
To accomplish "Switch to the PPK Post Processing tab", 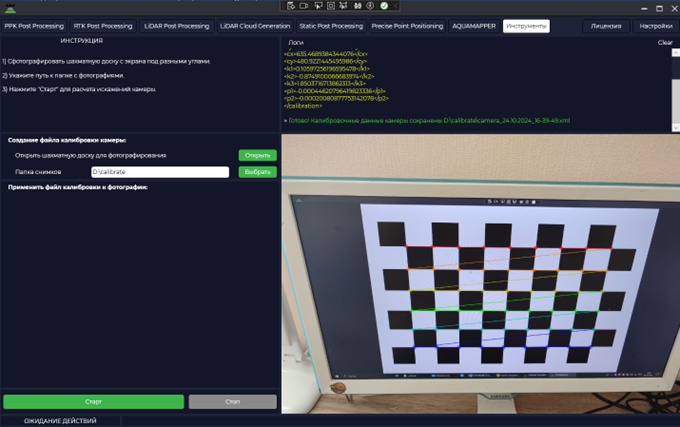I will [x=34, y=26].
